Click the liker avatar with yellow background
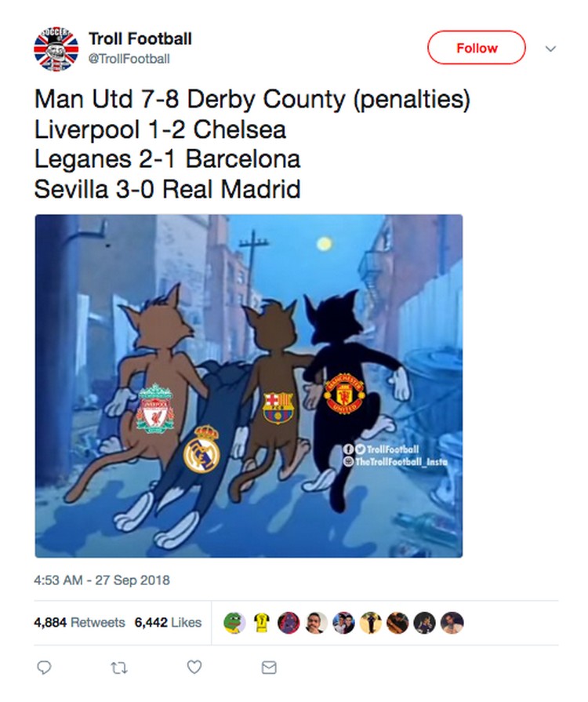 371,622
